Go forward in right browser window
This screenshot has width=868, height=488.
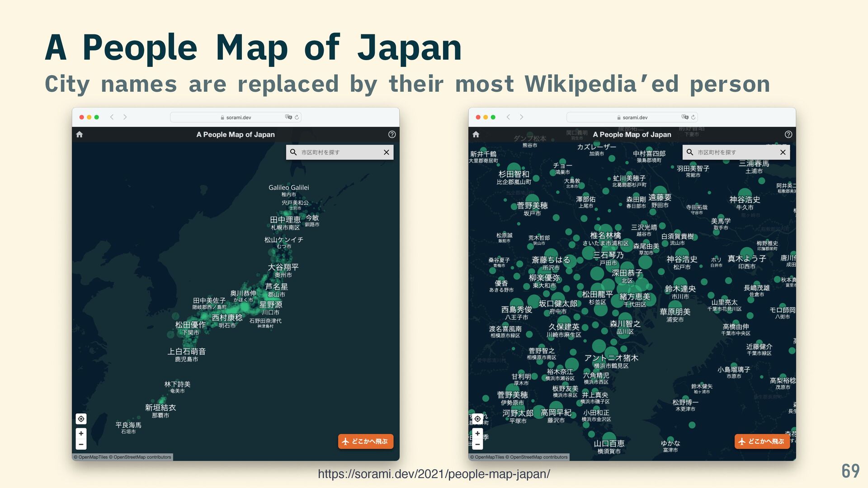[521, 117]
